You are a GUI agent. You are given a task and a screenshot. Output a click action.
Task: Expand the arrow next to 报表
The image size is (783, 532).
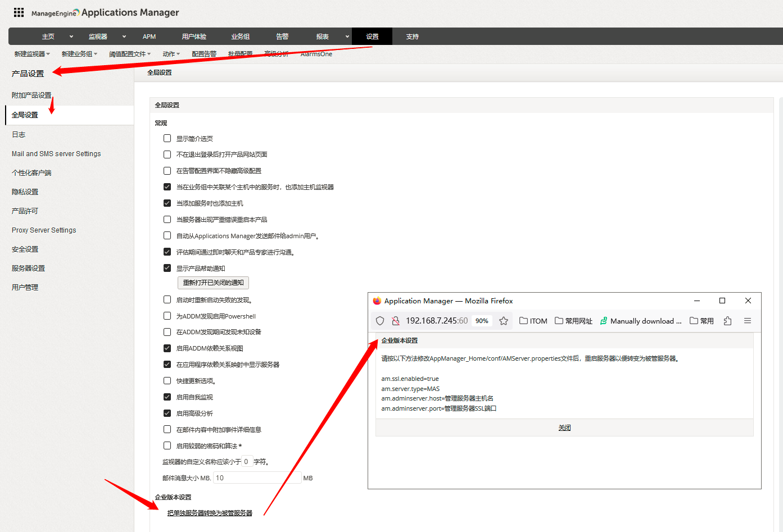[x=347, y=37]
